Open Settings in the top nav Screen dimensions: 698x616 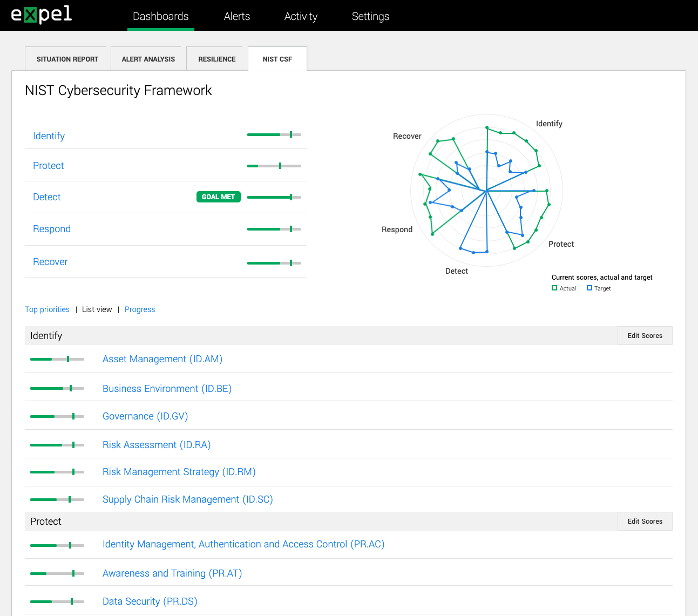(370, 16)
